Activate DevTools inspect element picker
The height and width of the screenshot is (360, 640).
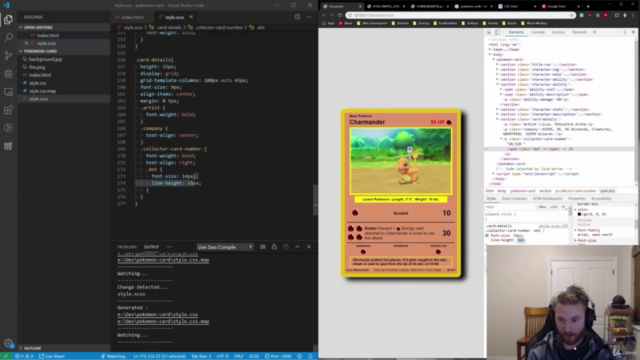click(x=489, y=32)
